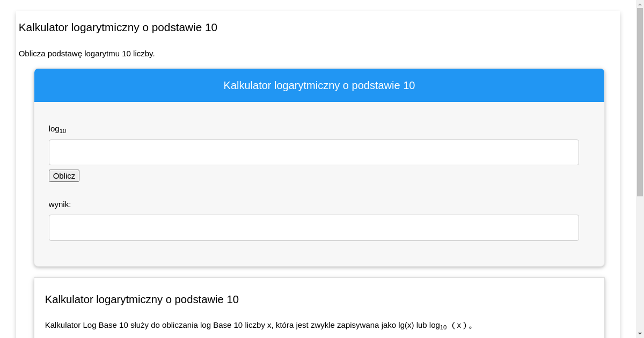Click the wynik label above the result box
The height and width of the screenshot is (338, 644).
tap(60, 204)
